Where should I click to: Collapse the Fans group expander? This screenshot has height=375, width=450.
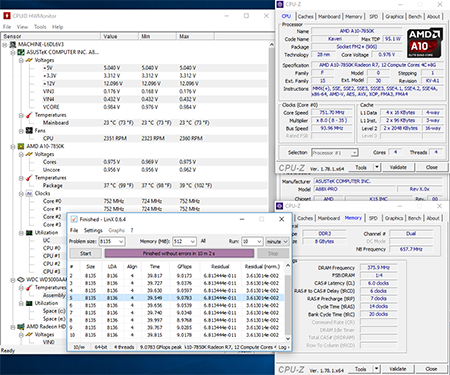pos(21,131)
